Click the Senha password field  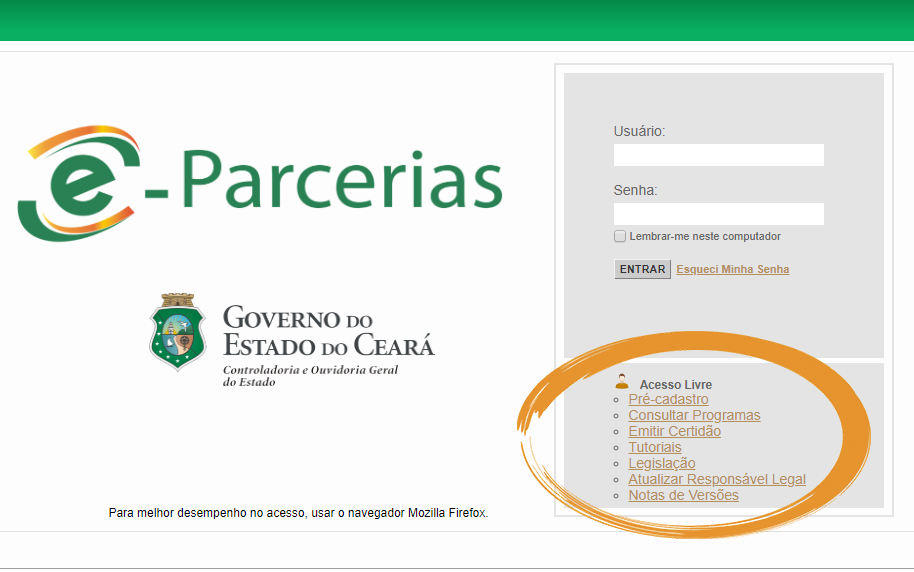tap(718, 214)
